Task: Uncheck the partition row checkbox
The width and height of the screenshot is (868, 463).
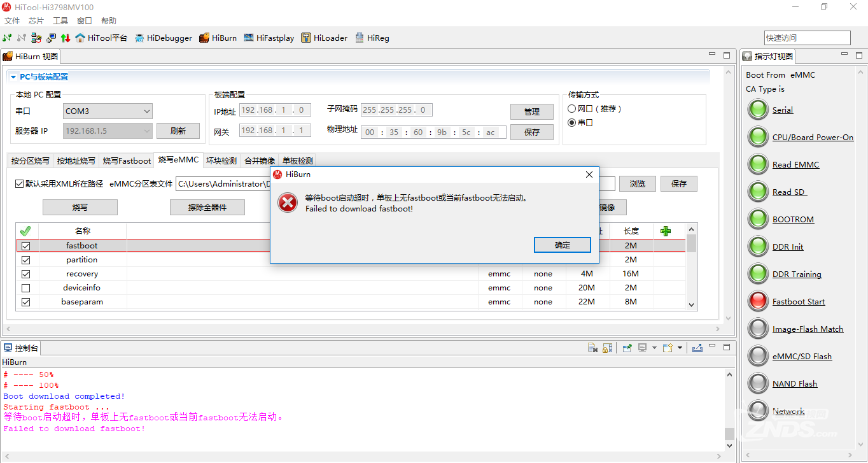Action: point(26,260)
